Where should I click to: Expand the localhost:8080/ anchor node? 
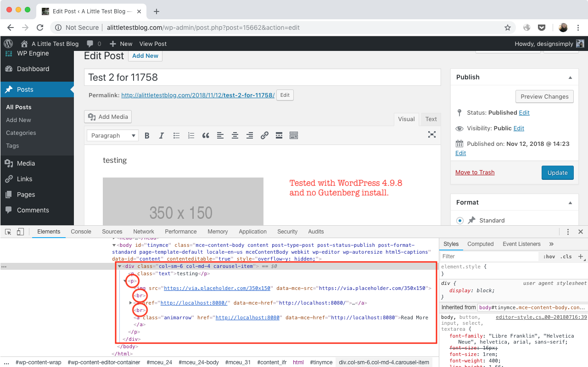[131, 303]
